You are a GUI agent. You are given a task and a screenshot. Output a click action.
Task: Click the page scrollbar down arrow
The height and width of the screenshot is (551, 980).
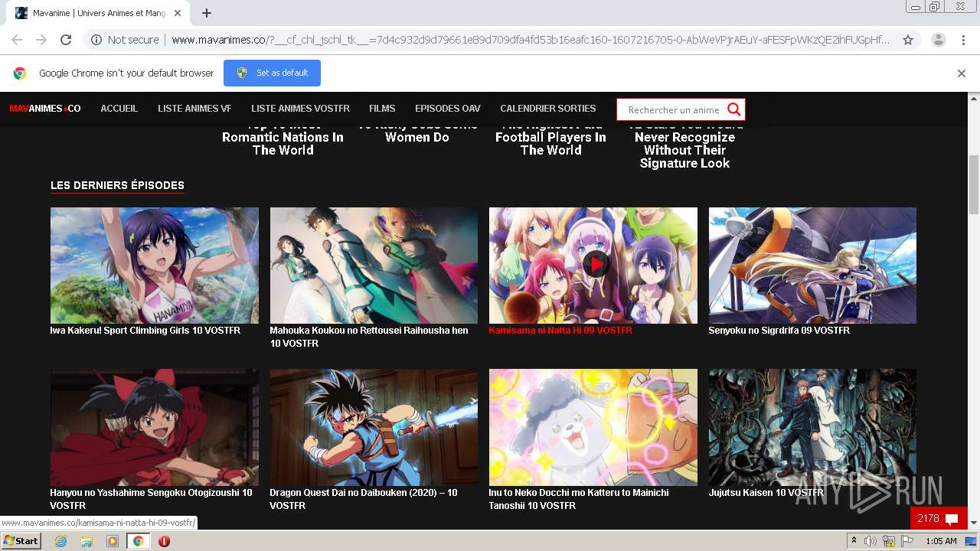974,523
